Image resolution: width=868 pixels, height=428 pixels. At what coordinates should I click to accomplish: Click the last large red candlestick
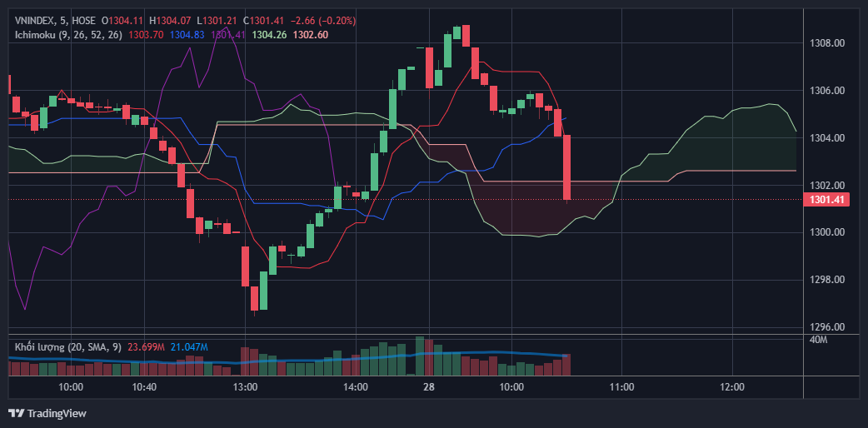click(566, 167)
